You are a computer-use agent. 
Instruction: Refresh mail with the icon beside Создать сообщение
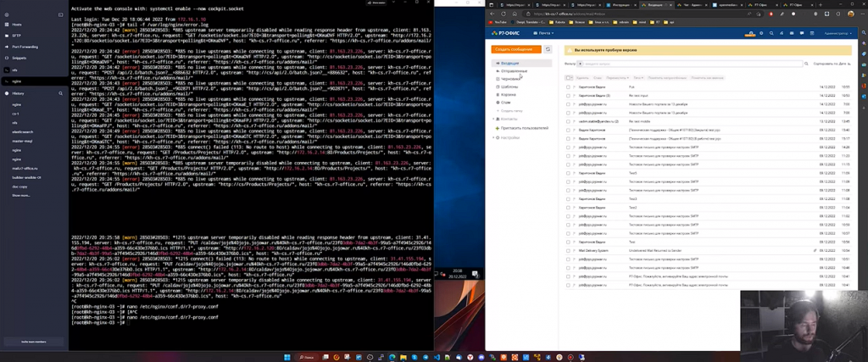pos(548,49)
